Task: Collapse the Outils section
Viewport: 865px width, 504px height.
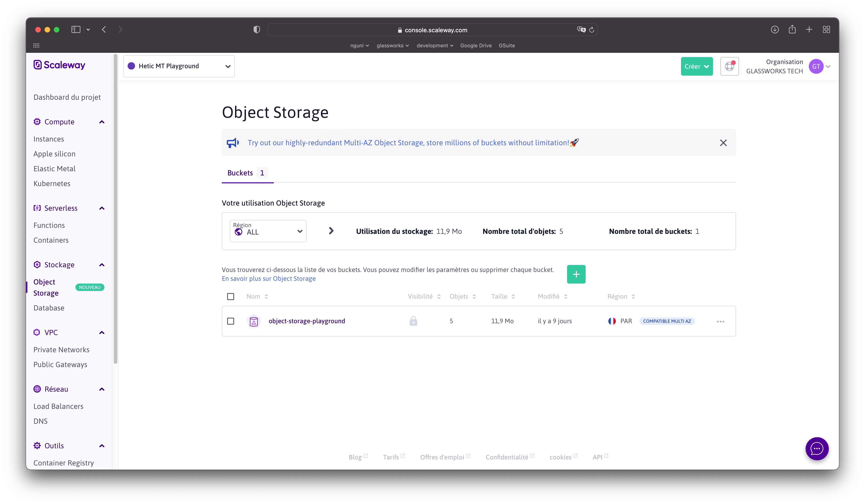Action: 102,446
